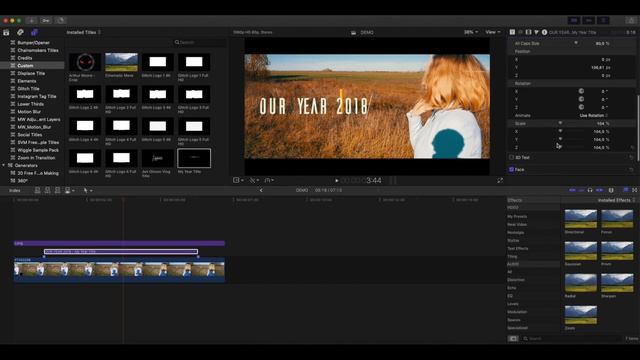Click the append clip timeline icon

pos(58,190)
